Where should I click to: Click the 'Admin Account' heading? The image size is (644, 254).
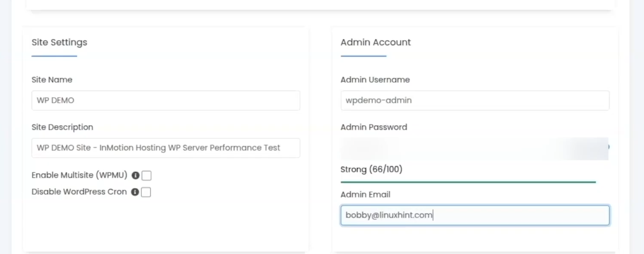tap(376, 42)
